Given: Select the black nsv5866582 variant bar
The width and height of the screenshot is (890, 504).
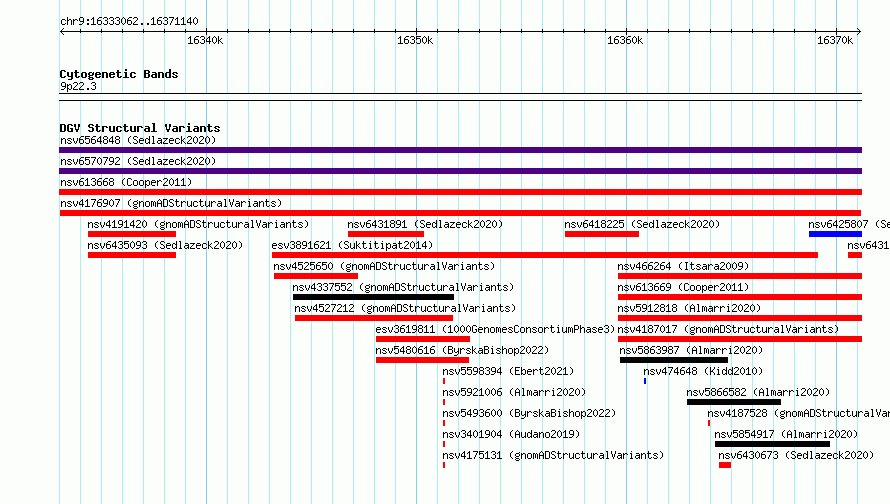Looking at the screenshot, I should (x=734, y=402).
